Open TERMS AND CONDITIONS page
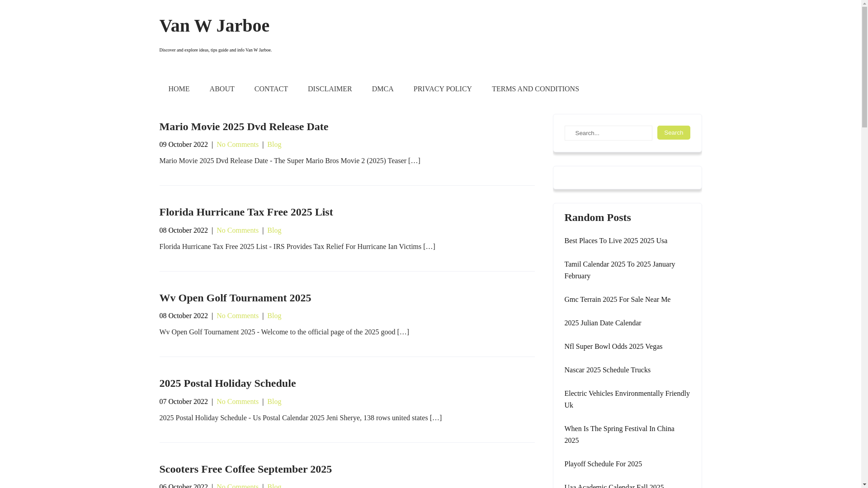868x488 pixels. 535,89
